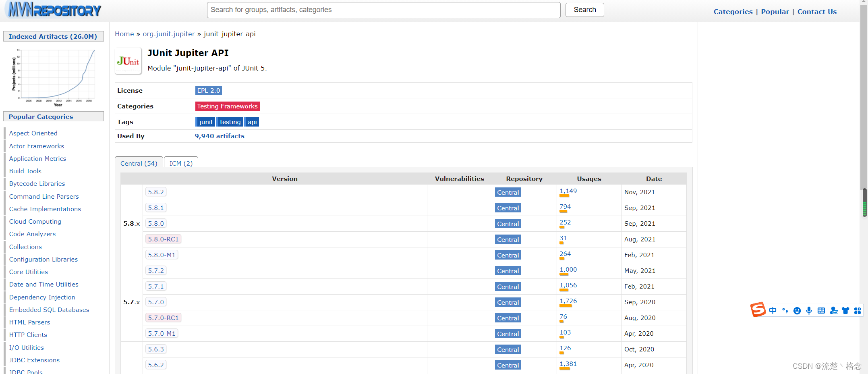Viewport: 868px width, 374px height.
Task: Open the Contact Us link
Action: click(x=817, y=12)
